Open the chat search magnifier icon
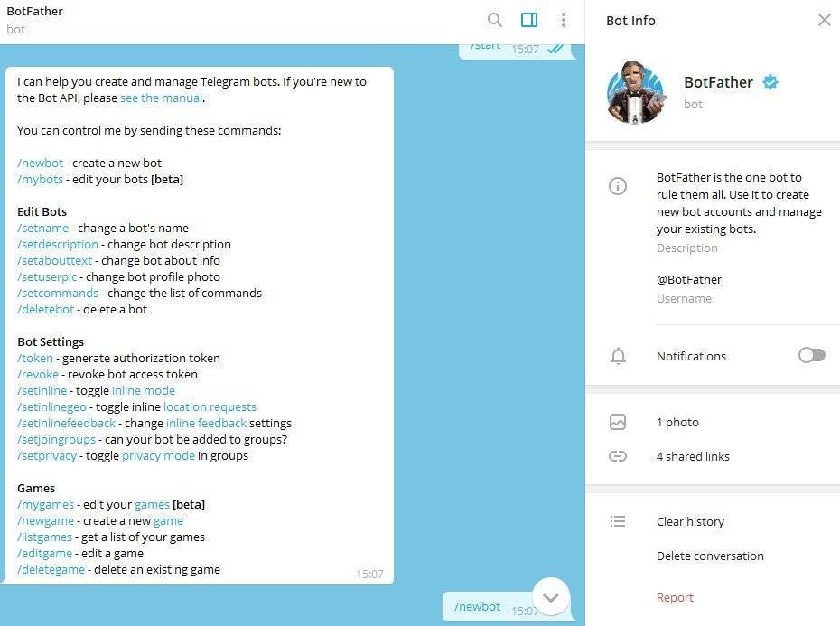Screen dimensions: 840x626 pyautogui.click(x=494, y=21)
